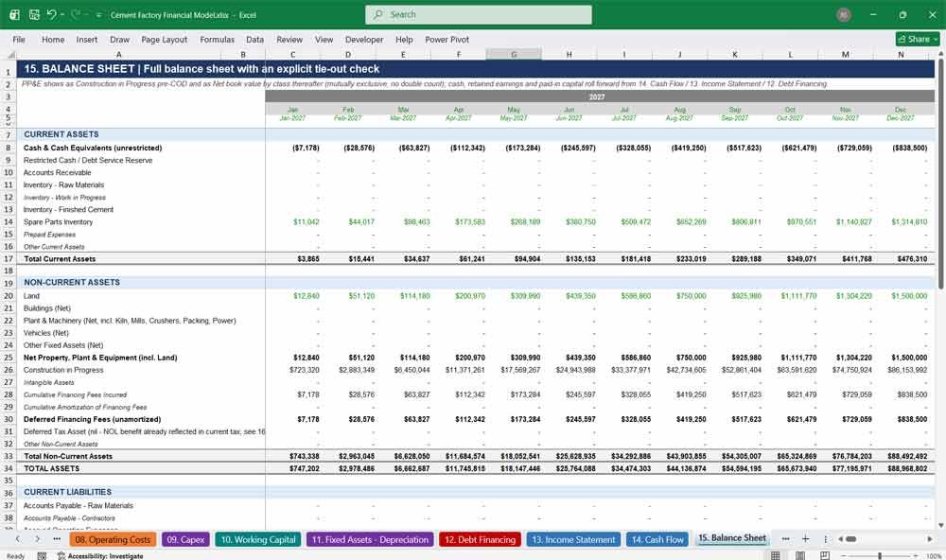The image size is (946, 560).
Task: Switch to Page Break Preview icon
Action: [x=825, y=556]
